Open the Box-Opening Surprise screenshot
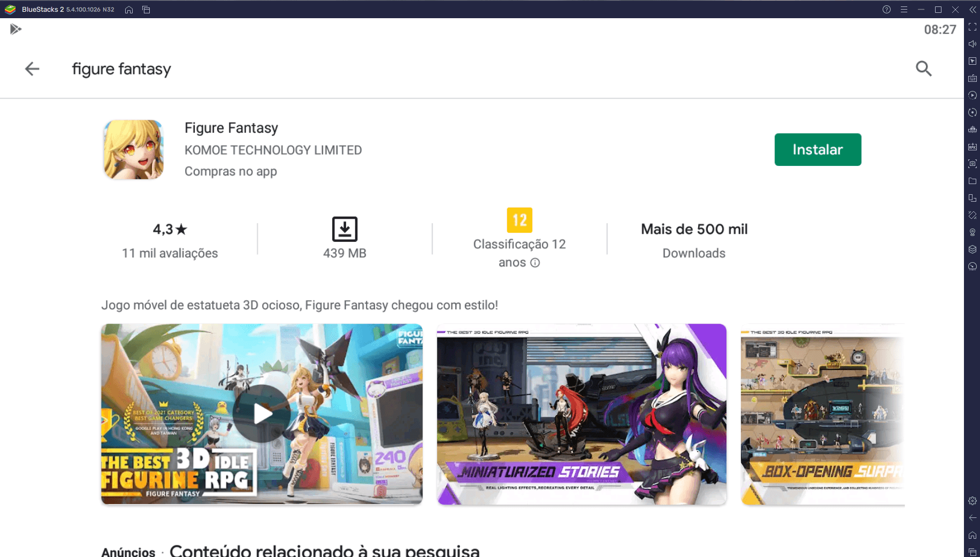980x557 pixels. pyautogui.click(x=822, y=414)
